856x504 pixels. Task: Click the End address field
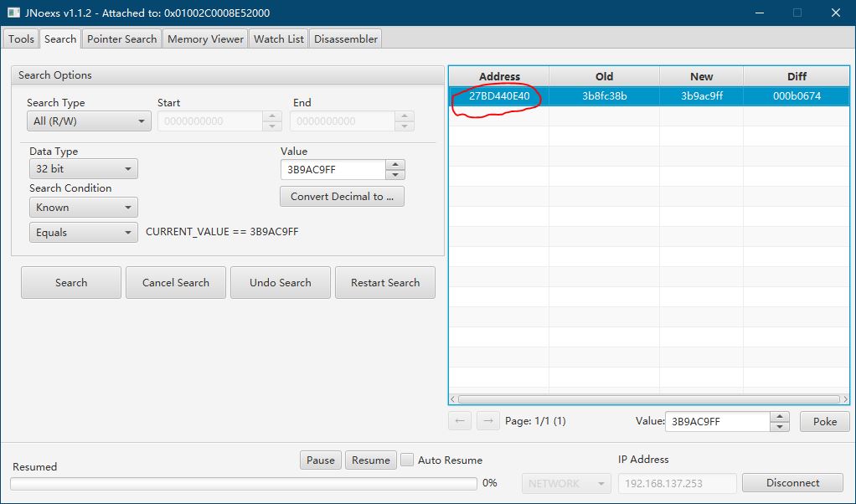pos(343,121)
